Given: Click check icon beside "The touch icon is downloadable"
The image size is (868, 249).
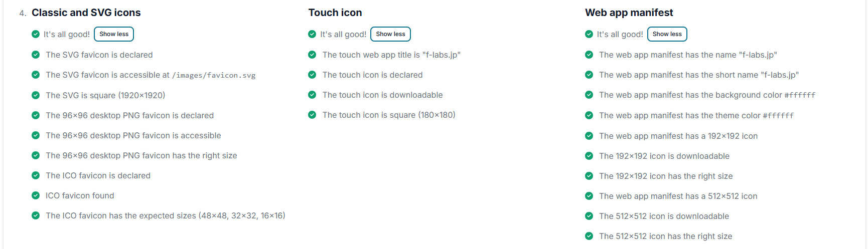Looking at the screenshot, I should pos(312,95).
